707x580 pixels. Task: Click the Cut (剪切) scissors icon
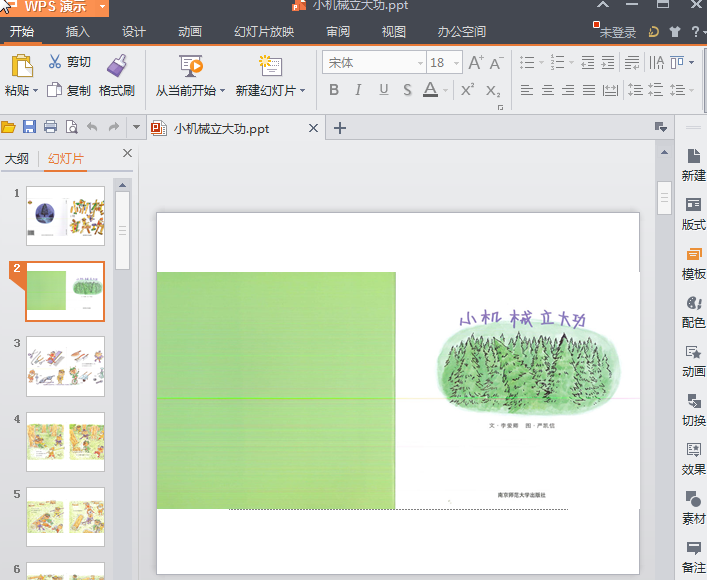[x=54, y=62]
